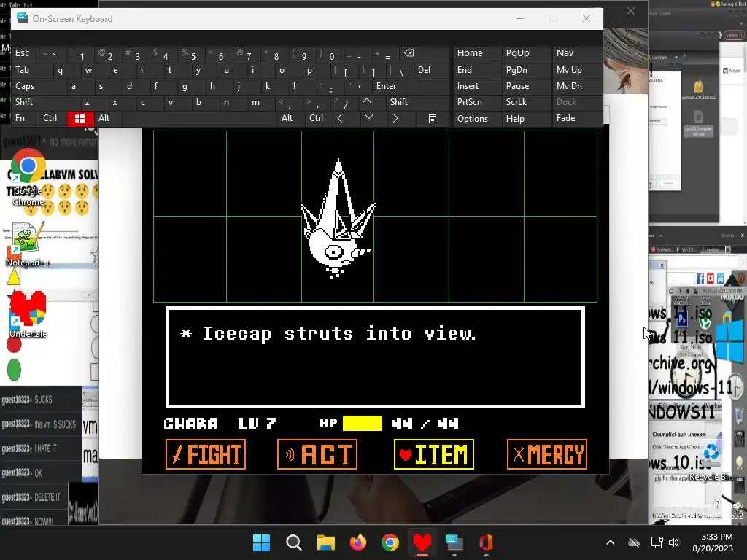Click the Windows logo key on keyboard
Viewport: 747px width, 560px height.
click(80, 119)
